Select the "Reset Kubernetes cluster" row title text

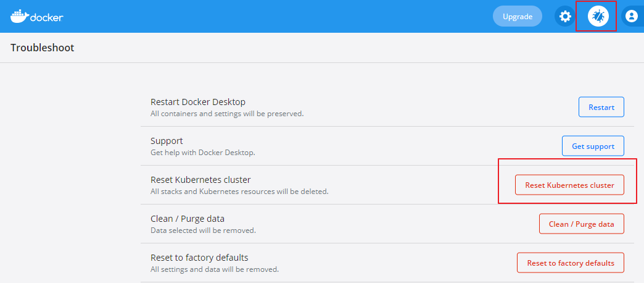200,180
